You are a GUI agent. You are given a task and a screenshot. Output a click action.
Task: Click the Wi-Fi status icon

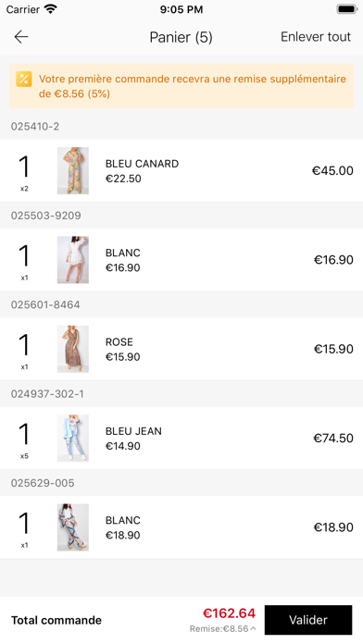tap(51, 9)
